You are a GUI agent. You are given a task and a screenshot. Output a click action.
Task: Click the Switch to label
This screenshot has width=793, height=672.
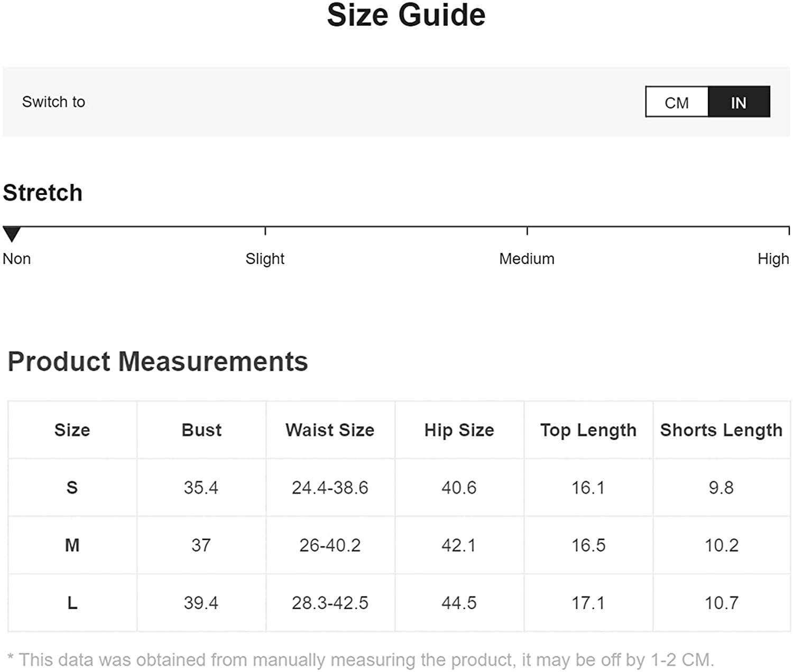tap(53, 102)
